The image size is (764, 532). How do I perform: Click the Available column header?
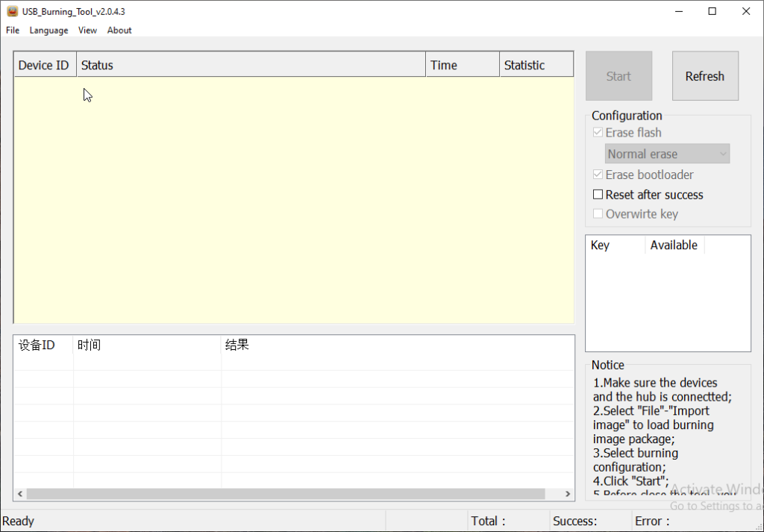[674, 245]
